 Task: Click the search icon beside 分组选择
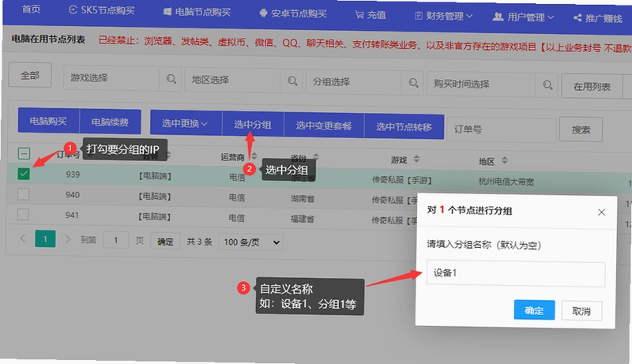(413, 83)
